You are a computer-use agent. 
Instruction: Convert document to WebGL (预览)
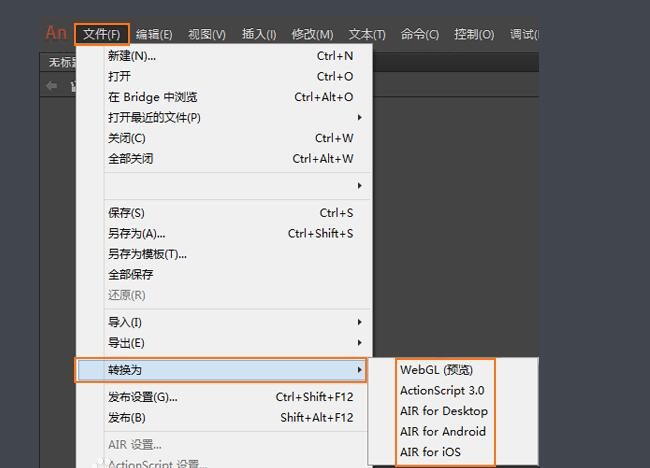(453, 370)
